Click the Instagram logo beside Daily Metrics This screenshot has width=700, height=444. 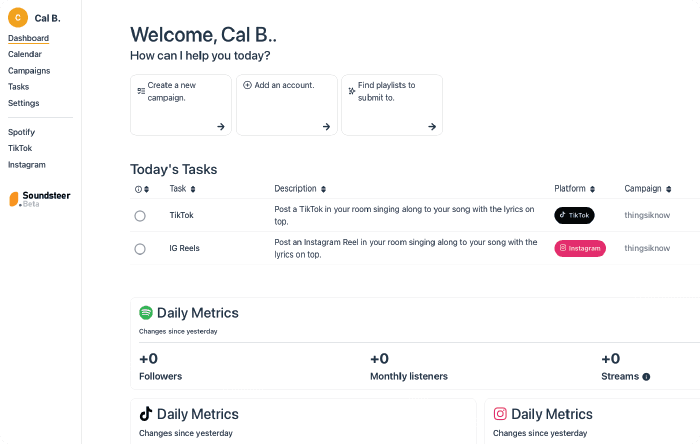coord(500,414)
